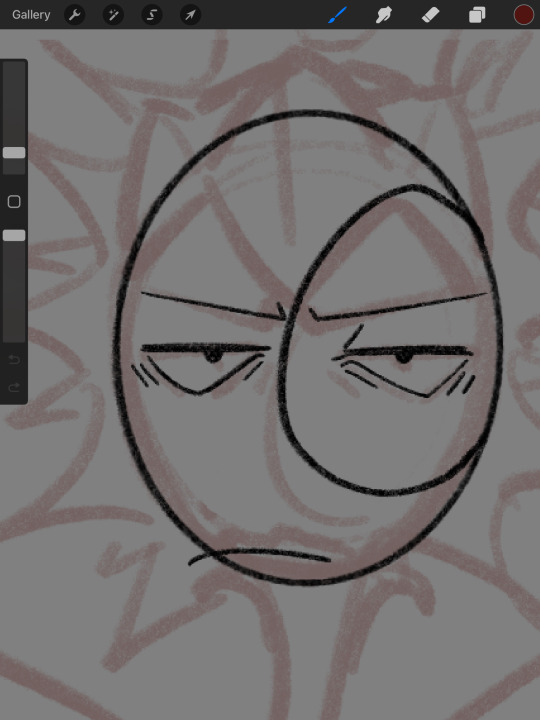
Task: Activate the Transform arrow tool
Action: point(190,15)
